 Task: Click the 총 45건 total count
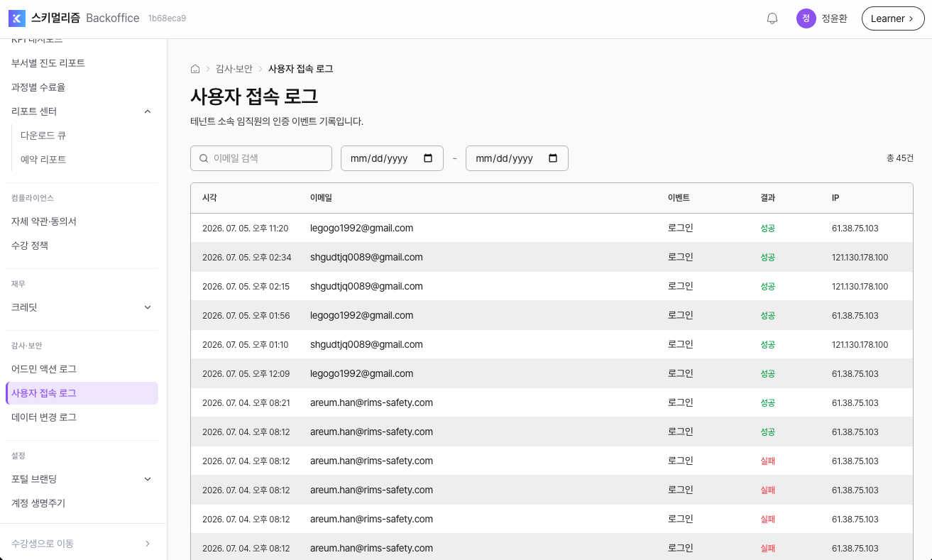pyautogui.click(x=900, y=158)
